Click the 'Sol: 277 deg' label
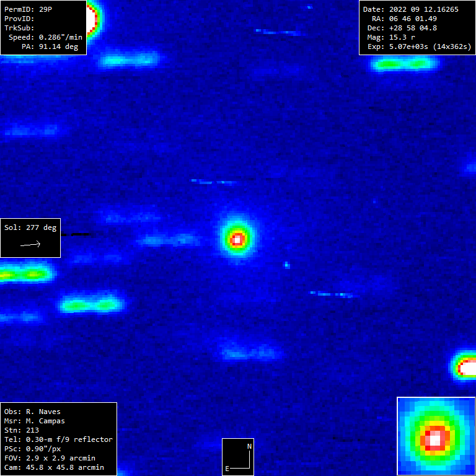Image resolution: width=476 pixels, height=476 pixels. pos(30,227)
